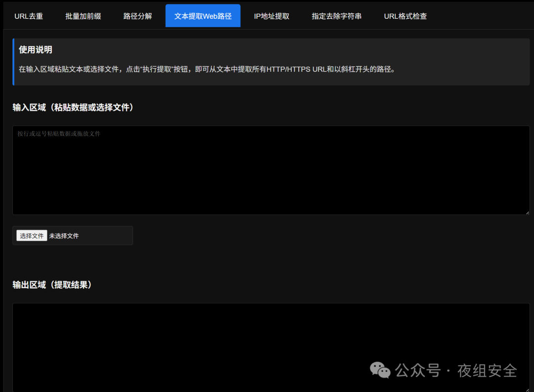Click the 使用说明 instruction heading

pyautogui.click(x=32, y=49)
